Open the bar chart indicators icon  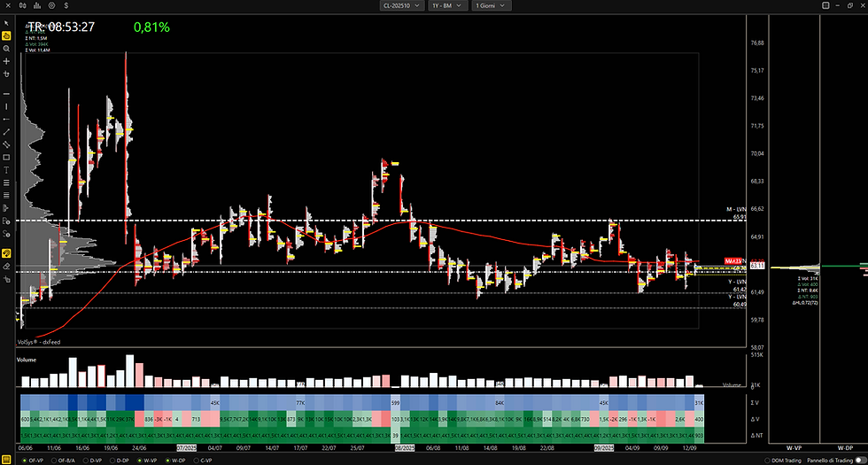coord(36,5)
